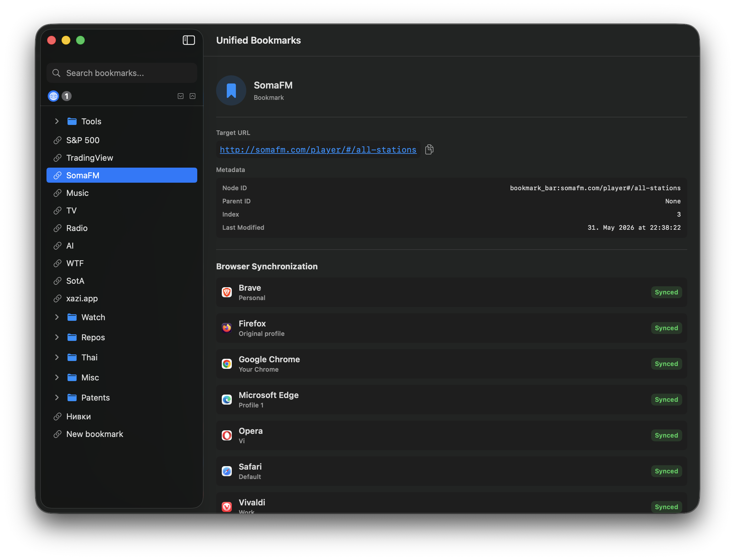Open the somafm.com all-stations URL link
This screenshot has width=735, height=560.
coord(318,150)
